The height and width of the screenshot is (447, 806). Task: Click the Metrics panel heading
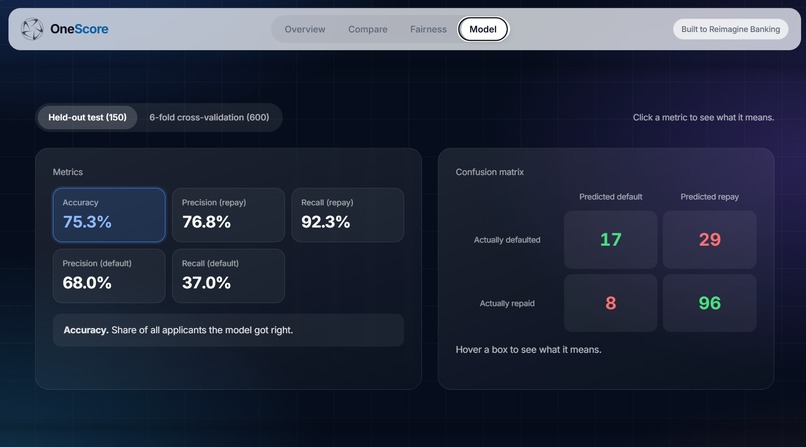[x=67, y=172]
